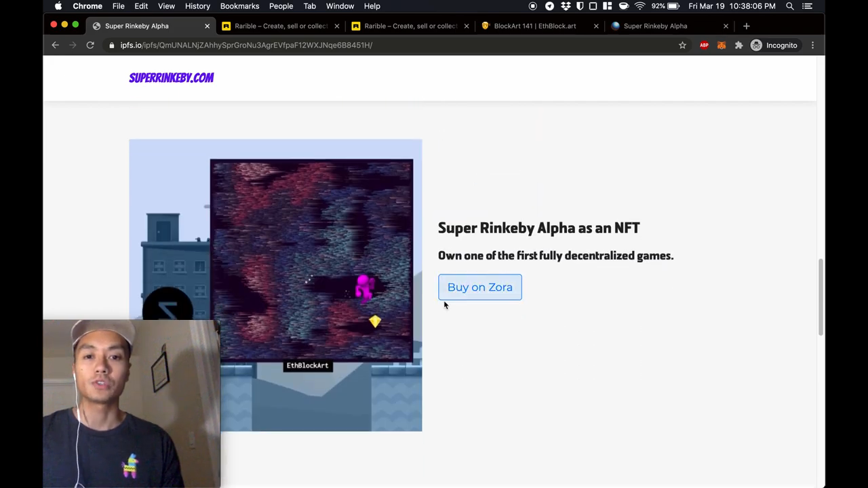Open the Extensions puzzle menu

click(738, 45)
